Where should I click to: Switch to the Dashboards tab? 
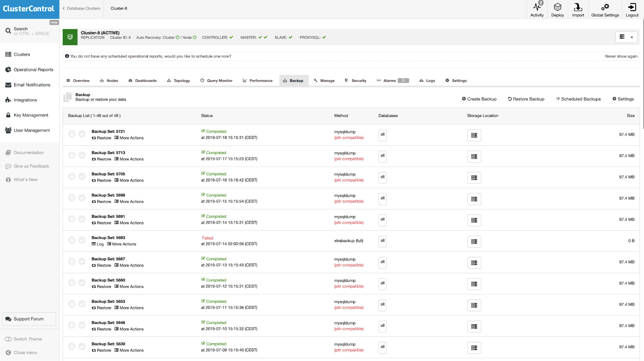pyautogui.click(x=143, y=81)
